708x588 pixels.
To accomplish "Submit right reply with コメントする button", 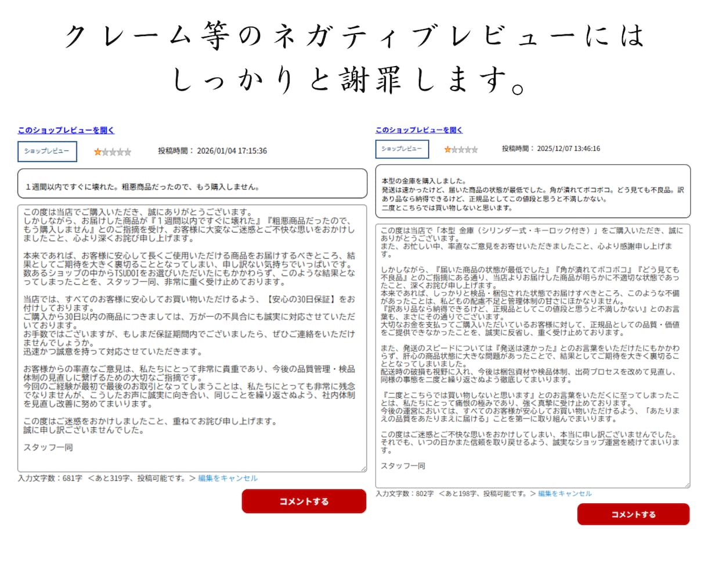I will click(x=633, y=514).
